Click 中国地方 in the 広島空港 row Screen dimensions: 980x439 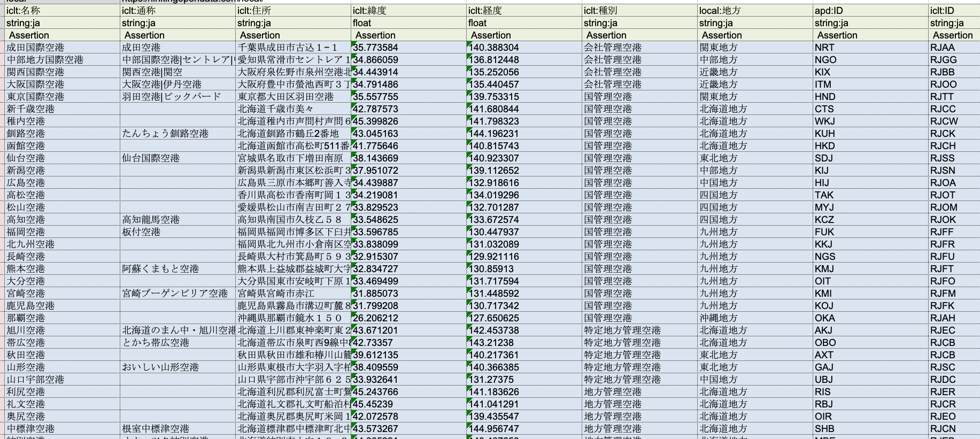[755, 183]
